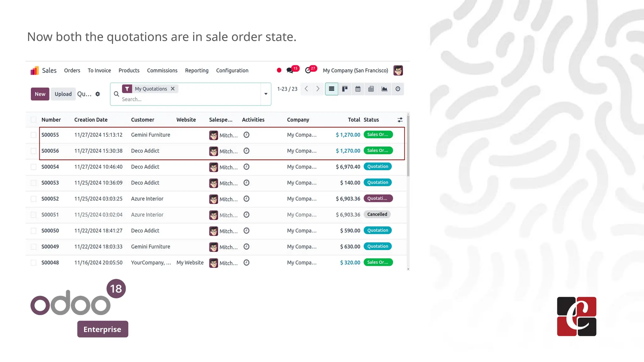Toggle the select-all header checkbox
Image resolution: width=644 pixels, height=362 pixels.
(33, 120)
